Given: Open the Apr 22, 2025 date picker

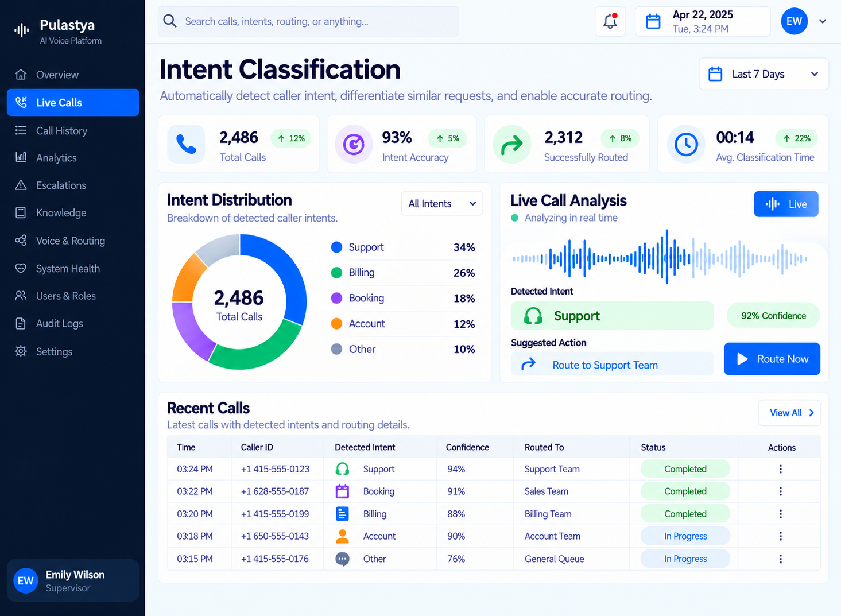Looking at the screenshot, I should tap(703, 22).
